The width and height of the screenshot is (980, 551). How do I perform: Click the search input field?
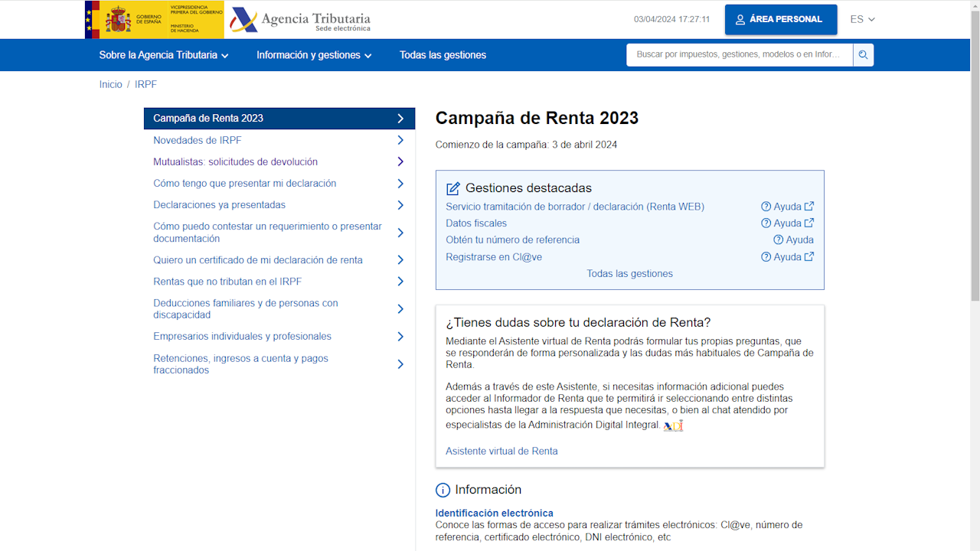(x=735, y=54)
